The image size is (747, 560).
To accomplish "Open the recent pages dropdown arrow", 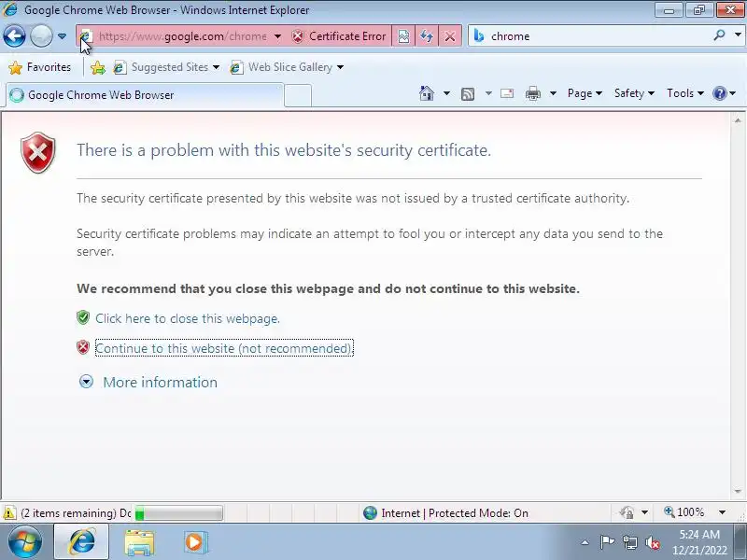I will tap(62, 36).
